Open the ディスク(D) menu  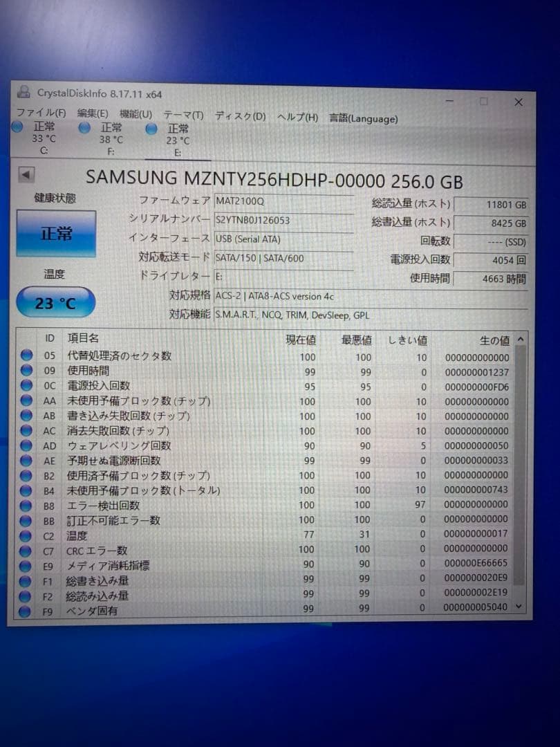coord(240,116)
